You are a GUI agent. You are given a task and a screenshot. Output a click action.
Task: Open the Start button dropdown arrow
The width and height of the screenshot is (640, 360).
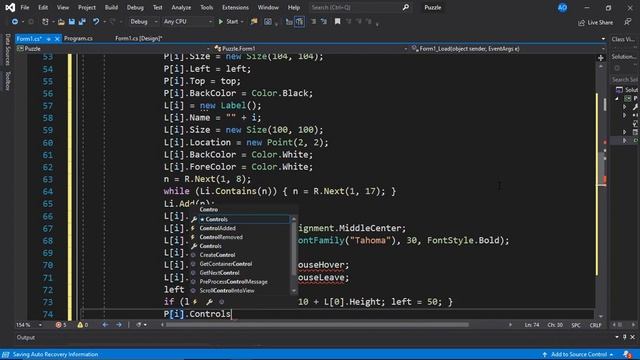coord(242,22)
